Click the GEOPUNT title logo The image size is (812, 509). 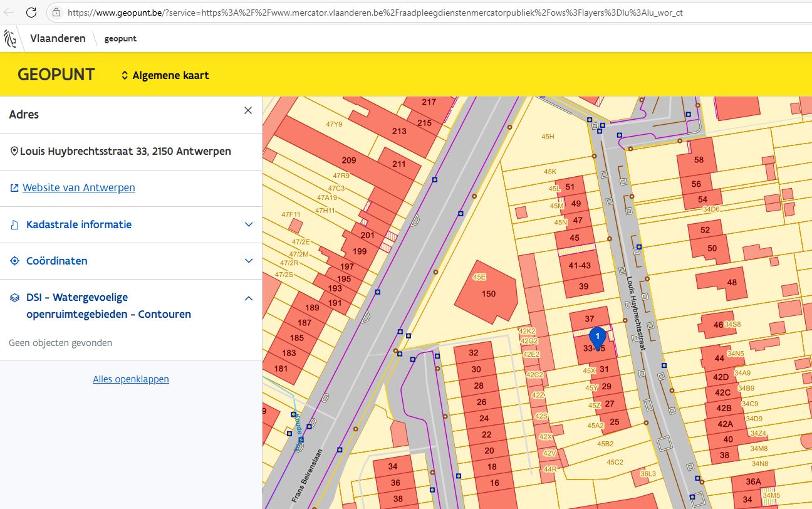56,75
